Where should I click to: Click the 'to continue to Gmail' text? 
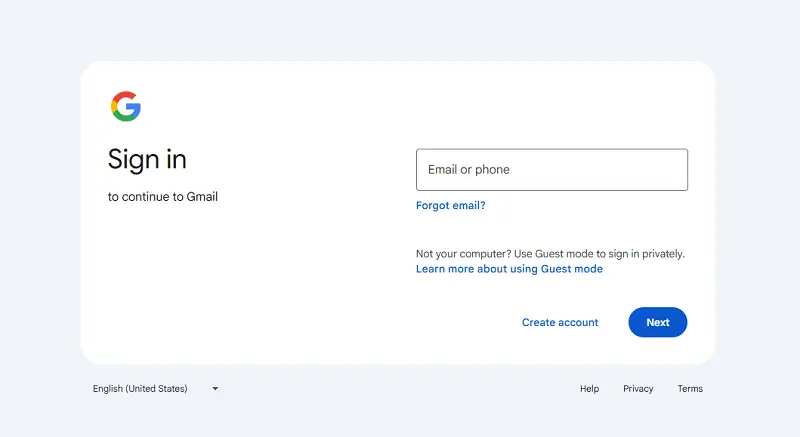click(163, 197)
